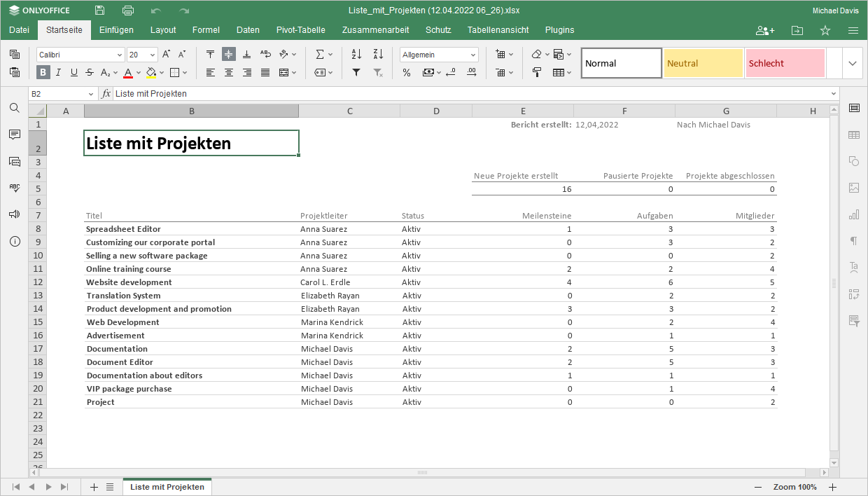Viewport: 868px width, 496px height.
Task: Decrease font size with the smaller-A icon
Action: pos(182,55)
